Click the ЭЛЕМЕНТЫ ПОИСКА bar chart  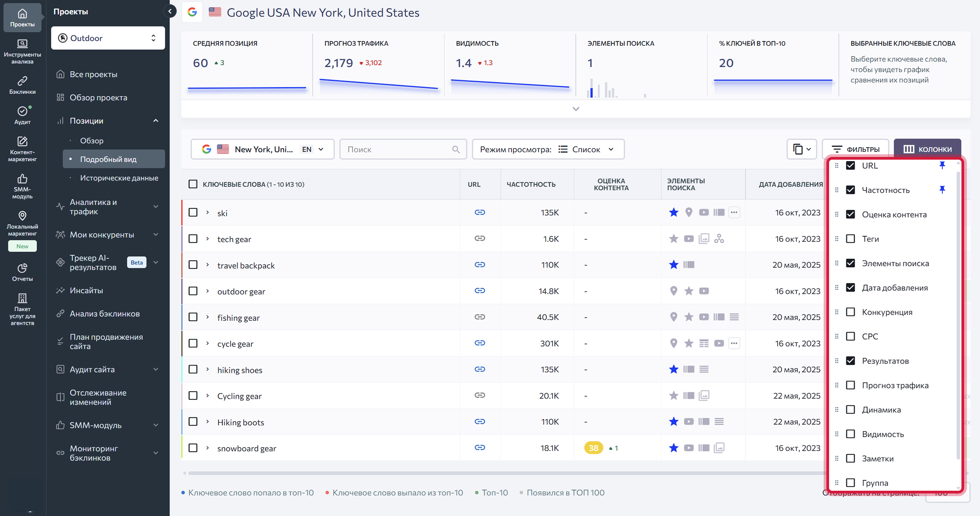tap(617, 88)
